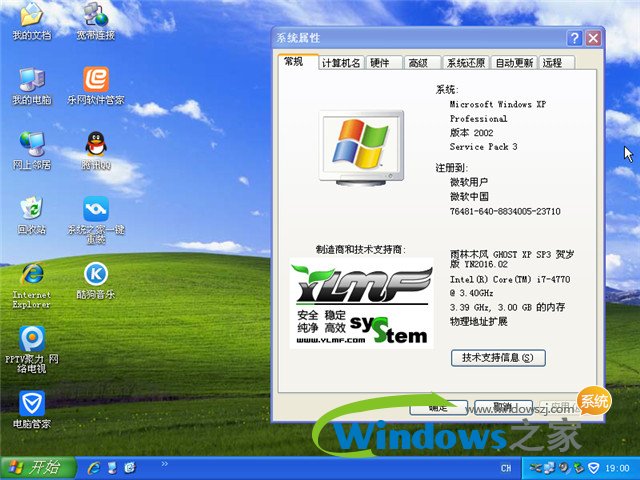Launch Internet Explorer from quick launch bar
The width and height of the screenshot is (640, 480).
[x=93, y=468]
